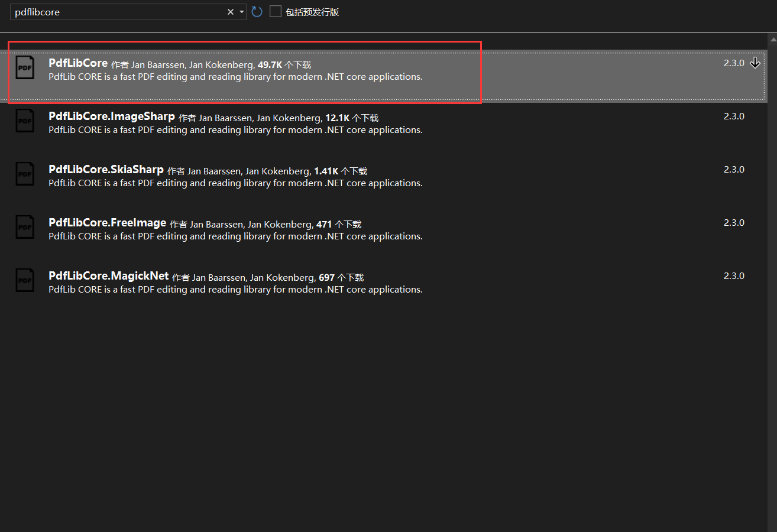Install PdfLibCore using the download arrow icon

pos(755,63)
